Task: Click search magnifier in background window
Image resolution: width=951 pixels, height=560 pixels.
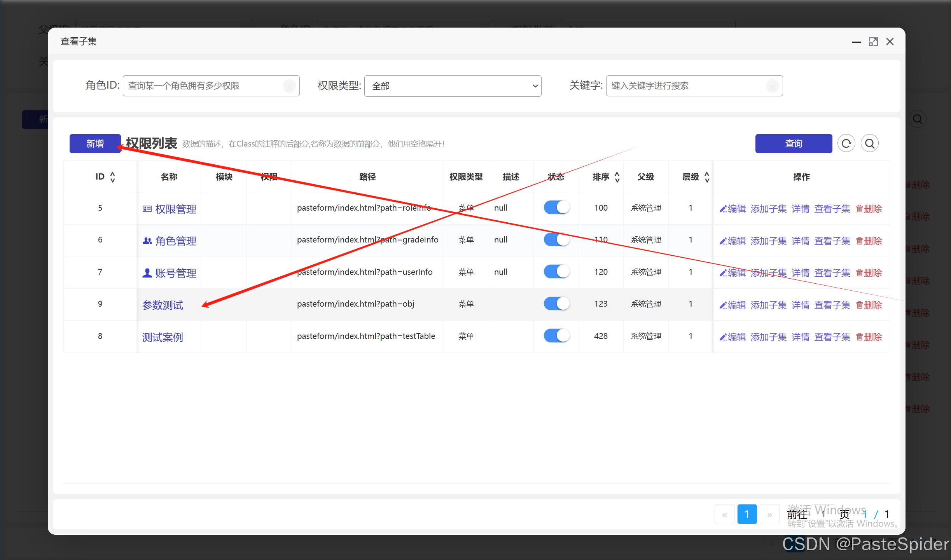Action: tap(918, 119)
